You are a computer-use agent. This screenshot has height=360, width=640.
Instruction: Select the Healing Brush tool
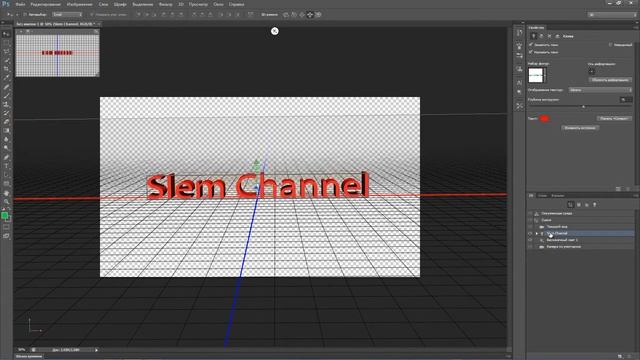coord(6,87)
